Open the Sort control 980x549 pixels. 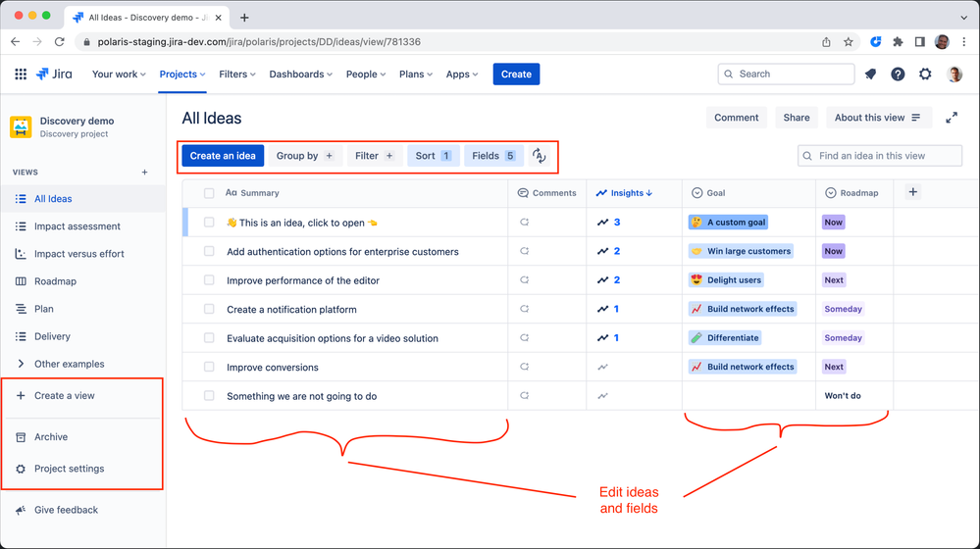tap(434, 156)
